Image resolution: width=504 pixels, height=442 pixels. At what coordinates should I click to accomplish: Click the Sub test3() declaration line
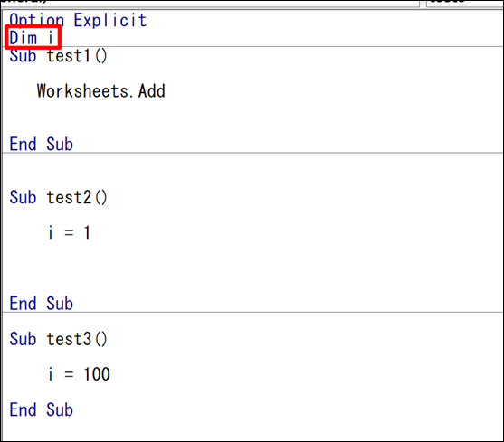point(58,339)
